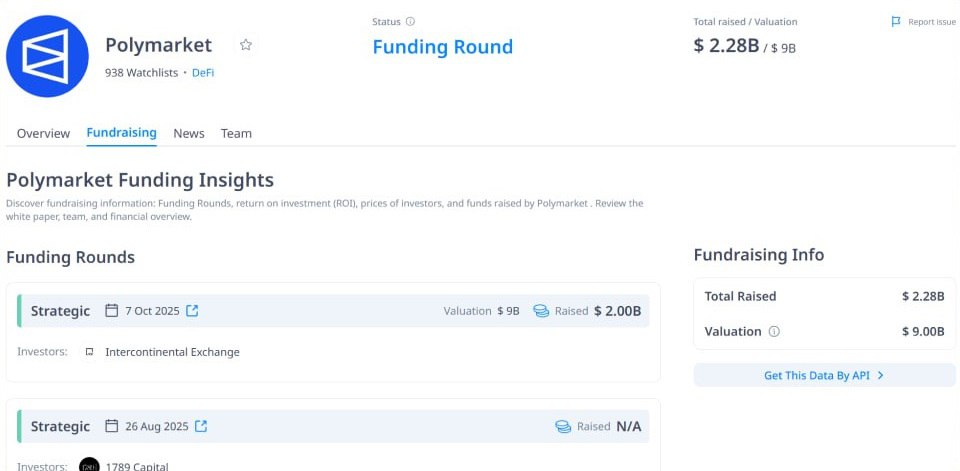960x471 pixels.
Task: Click the Status info icon
Action: (x=411, y=22)
